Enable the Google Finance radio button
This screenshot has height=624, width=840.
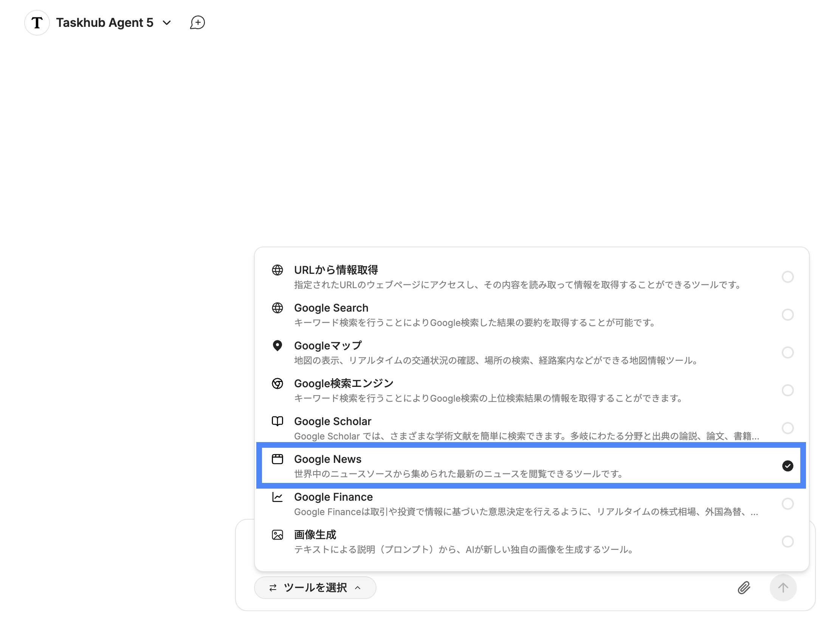pos(787,504)
